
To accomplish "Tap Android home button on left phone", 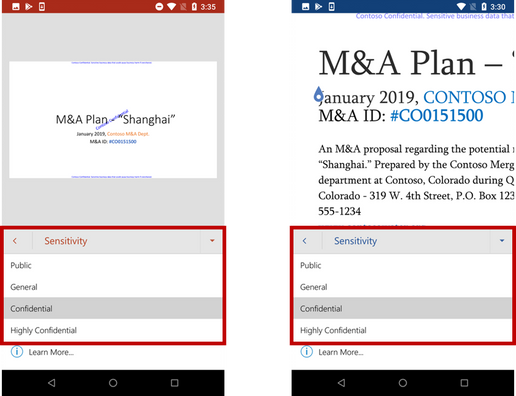I will [x=113, y=383].
